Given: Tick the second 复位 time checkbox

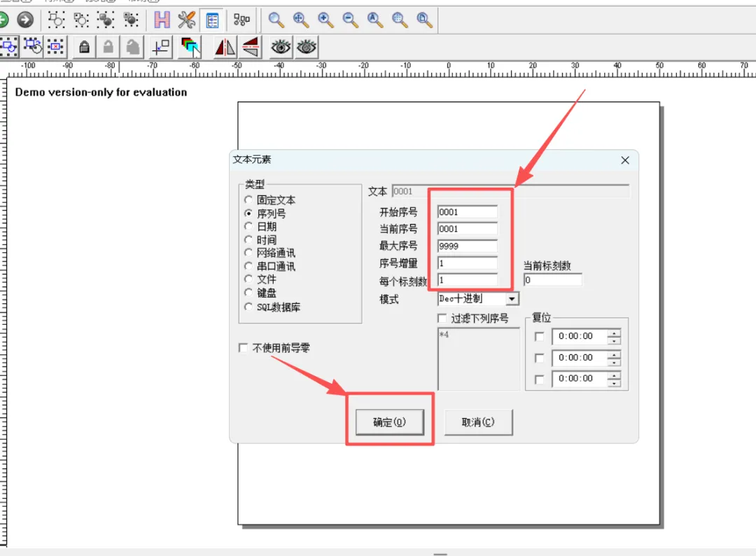Looking at the screenshot, I should 539,358.
